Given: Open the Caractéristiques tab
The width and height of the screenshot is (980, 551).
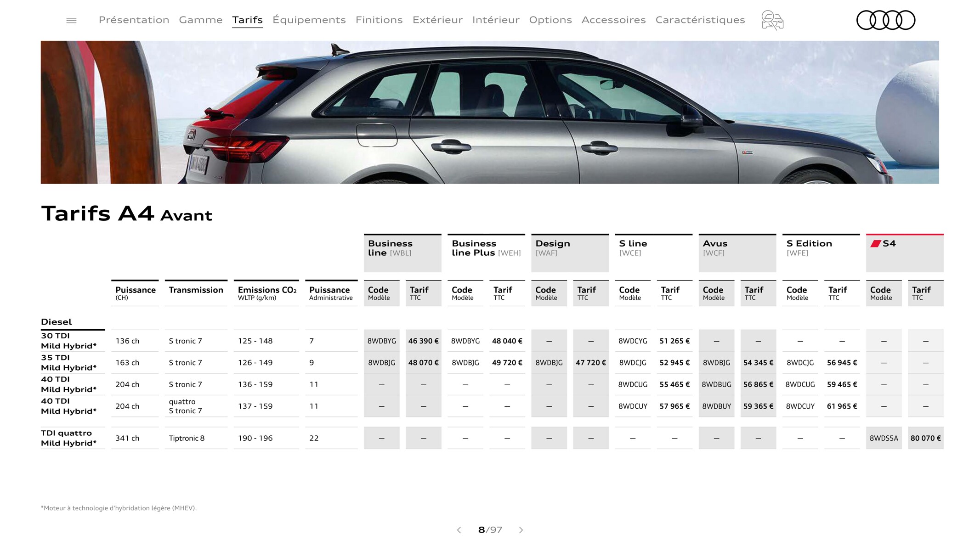Looking at the screenshot, I should click(x=700, y=20).
